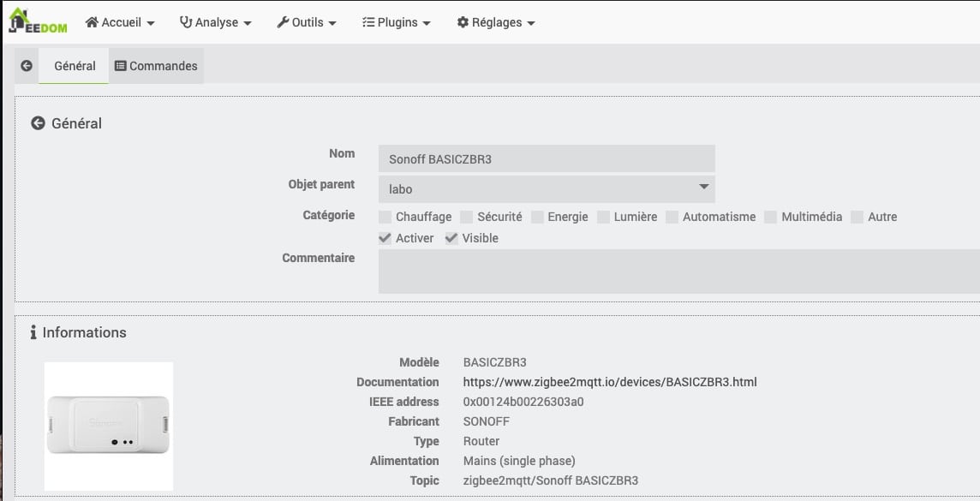The height and width of the screenshot is (501, 980).
Task: Click into the Nom input field
Action: click(546, 158)
